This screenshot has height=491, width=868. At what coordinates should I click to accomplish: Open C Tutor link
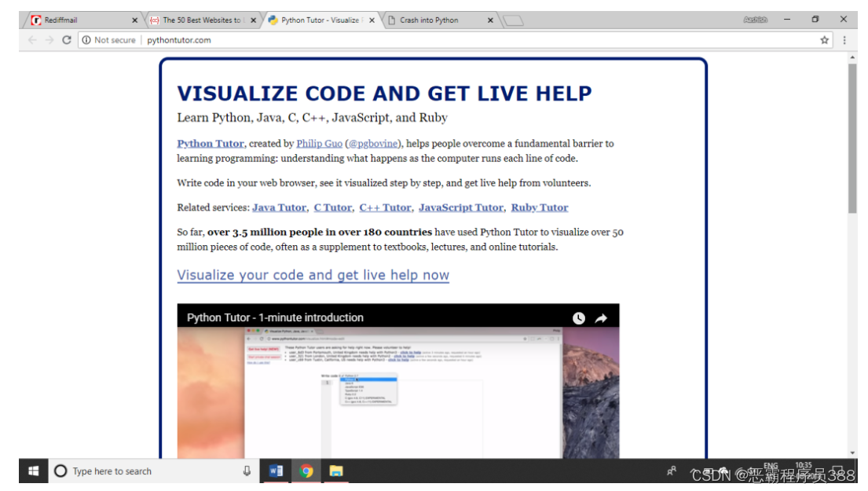[333, 207]
